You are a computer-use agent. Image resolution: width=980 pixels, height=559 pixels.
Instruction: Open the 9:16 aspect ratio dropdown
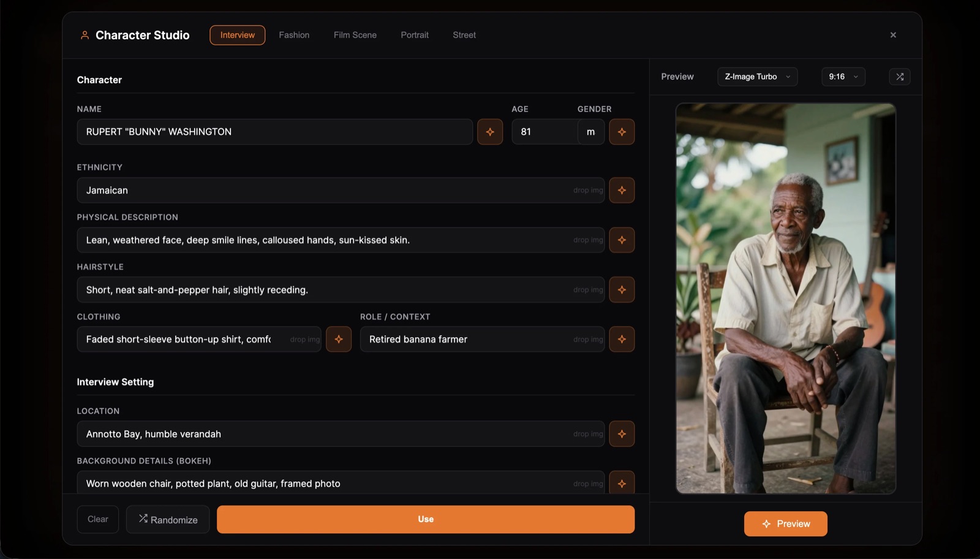tap(843, 77)
